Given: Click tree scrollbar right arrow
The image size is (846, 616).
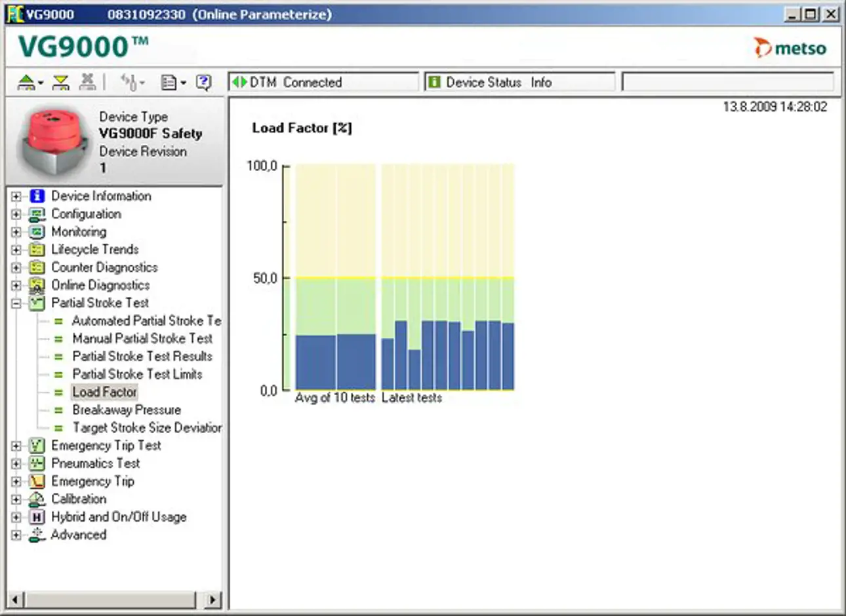Looking at the screenshot, I should point(212,599).
